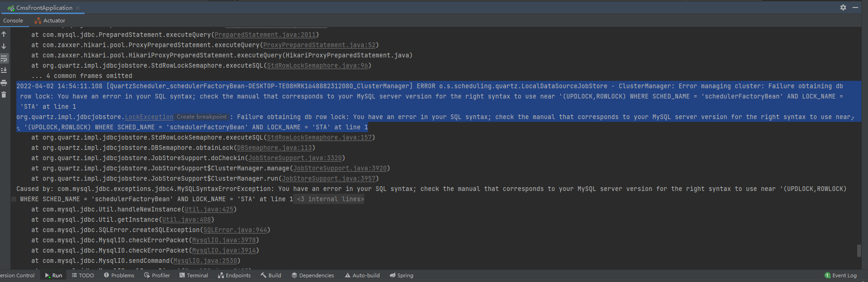
Task: Toggle scroll to end of console
Action: point(4,70)
